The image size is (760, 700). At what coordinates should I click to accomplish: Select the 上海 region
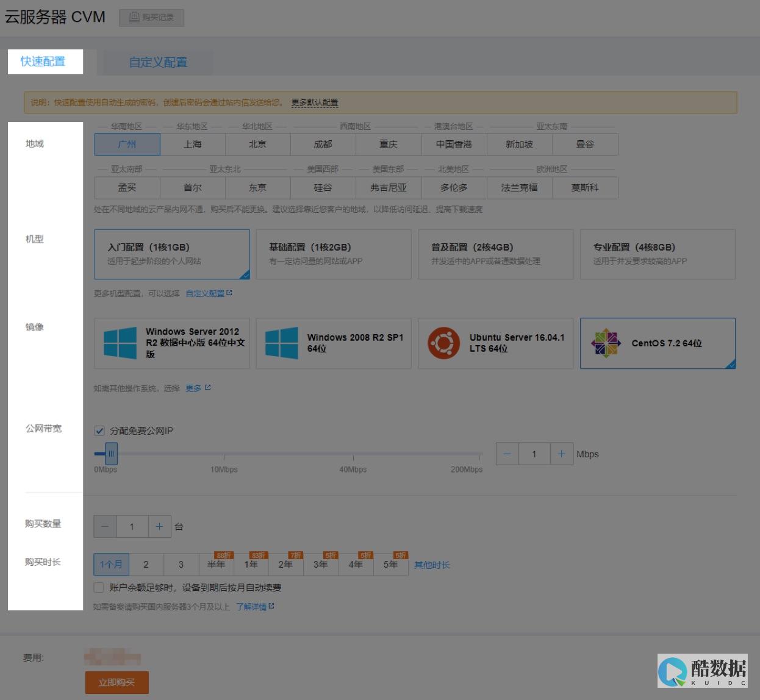tap(193, 145)
